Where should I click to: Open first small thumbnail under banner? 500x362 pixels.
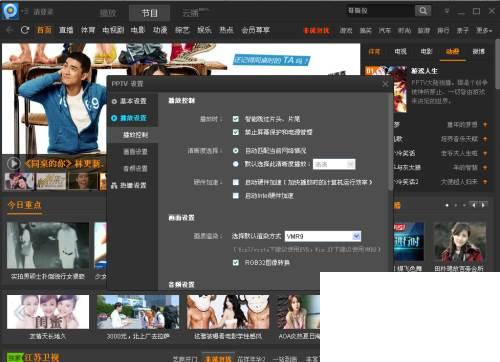[x=19, y=181]
